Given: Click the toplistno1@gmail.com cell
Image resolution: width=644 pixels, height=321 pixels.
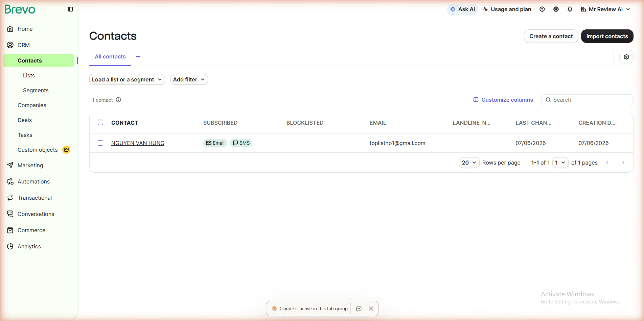Looking at the screenshot, I should (x=397, y=143).
